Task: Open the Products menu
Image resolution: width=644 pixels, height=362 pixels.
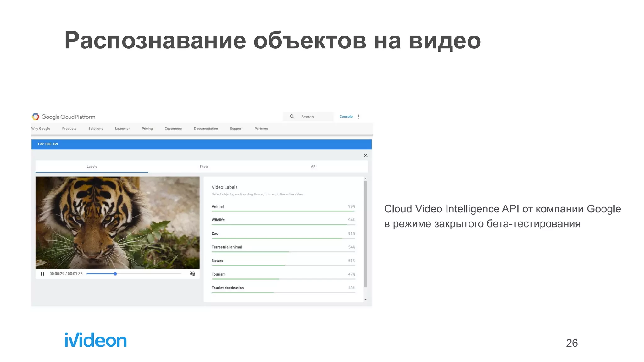Action: pyautogui.click(x=69, y=129)
